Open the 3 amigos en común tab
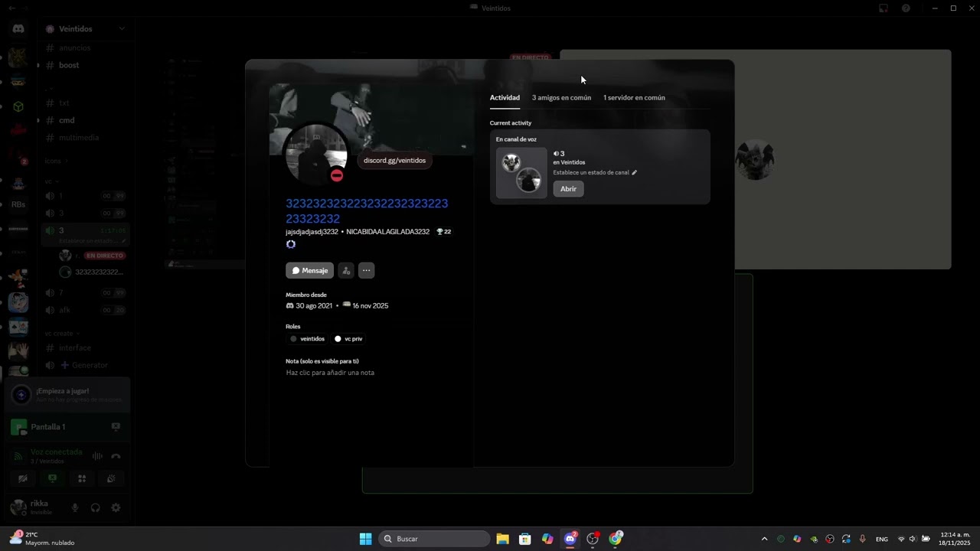980x551 pixels. (561, 98)
